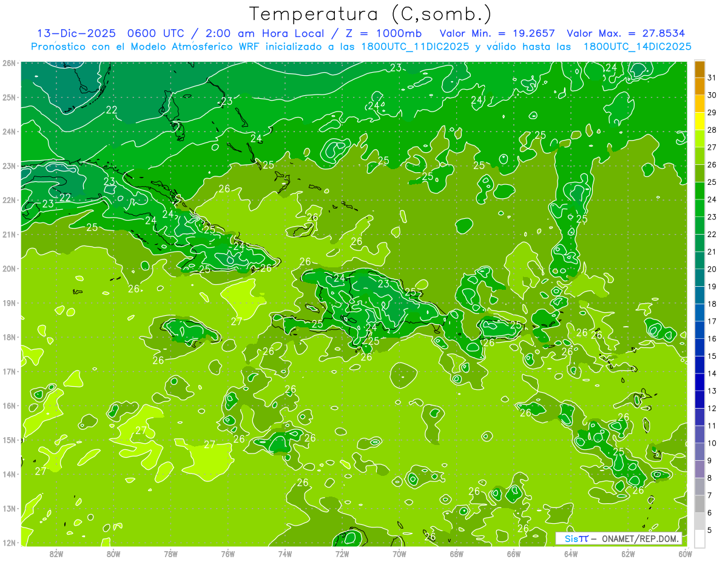Image resolution: width=728 pixels, height=562 pixels.
Task: Click the "25N" latitude axis label
Action: [x=9, y=97]
